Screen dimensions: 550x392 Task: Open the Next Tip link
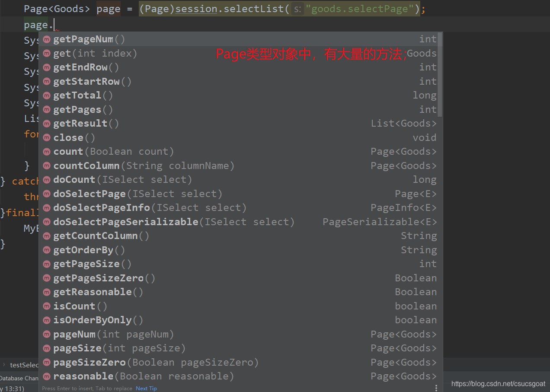coord(146,389)
